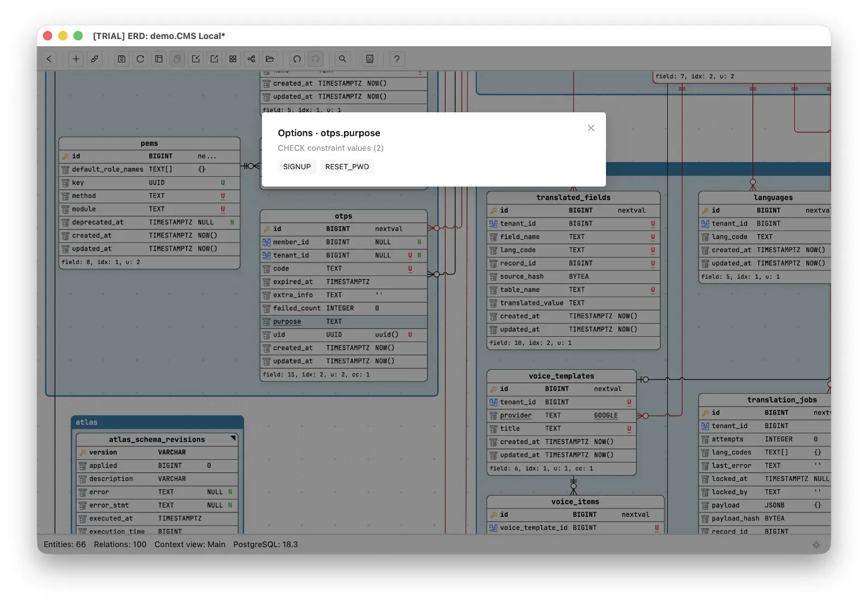
Task: Click the foreign key icon beside voice_template_id
Action: tap(493, 528)
